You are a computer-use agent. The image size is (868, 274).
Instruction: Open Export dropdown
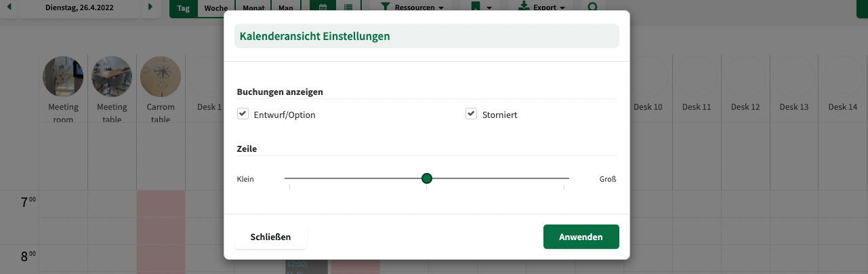click(541, 8)
